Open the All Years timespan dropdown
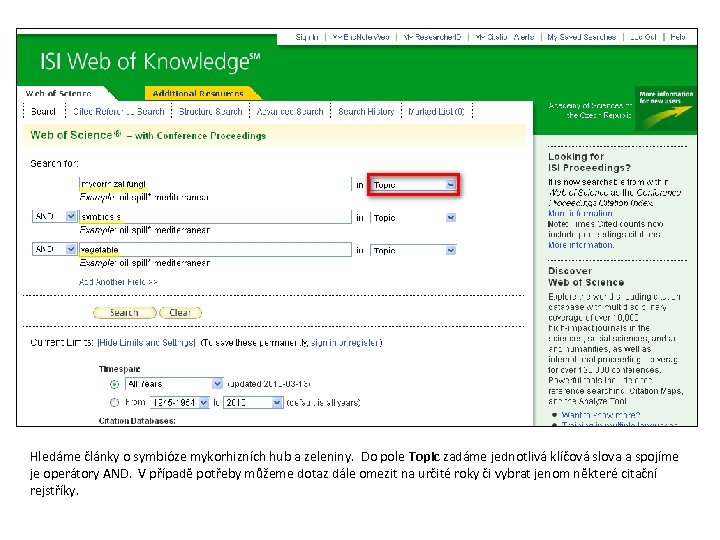This screenshot has height=540, width=720. (x=174, y=383)
